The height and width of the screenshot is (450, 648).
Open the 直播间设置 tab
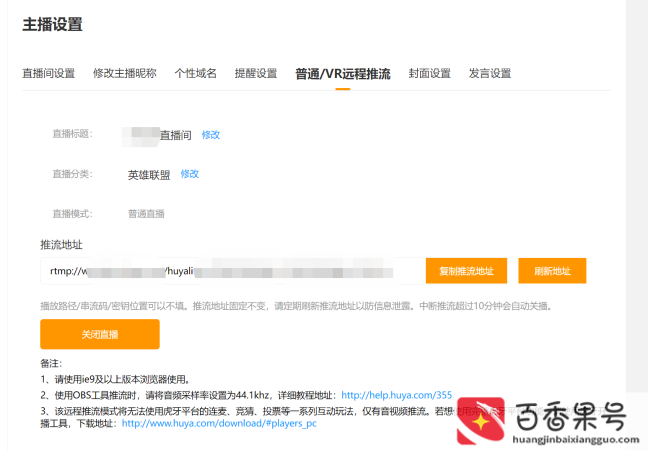[48, 74]
